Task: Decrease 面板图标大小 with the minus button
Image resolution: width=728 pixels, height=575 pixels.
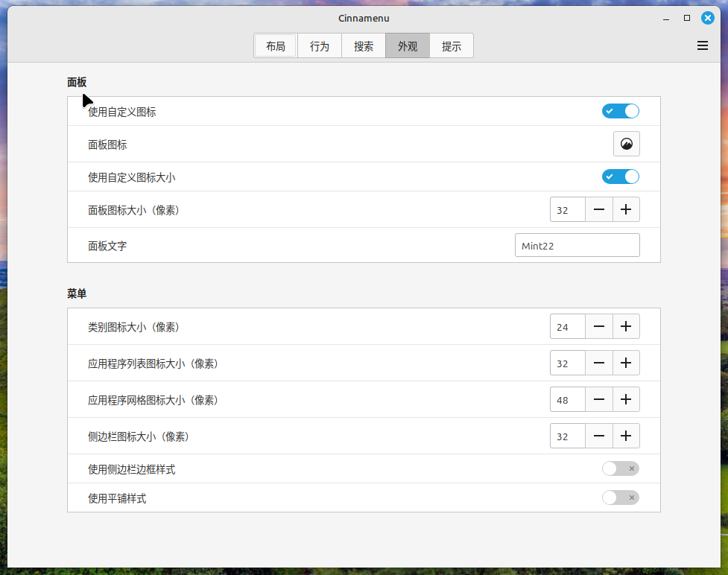Action: click(x=599, y=209)
